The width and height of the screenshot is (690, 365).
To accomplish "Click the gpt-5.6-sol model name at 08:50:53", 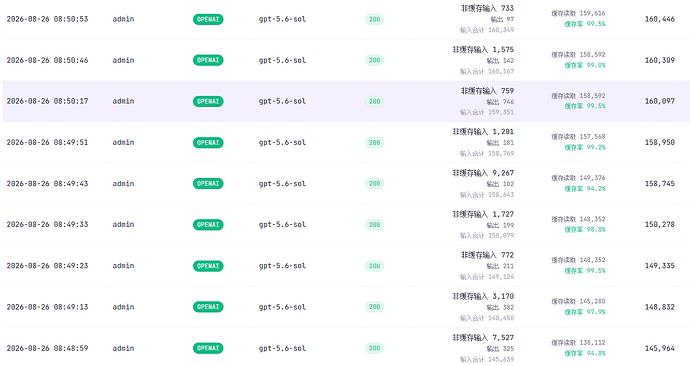I will 282,19.
